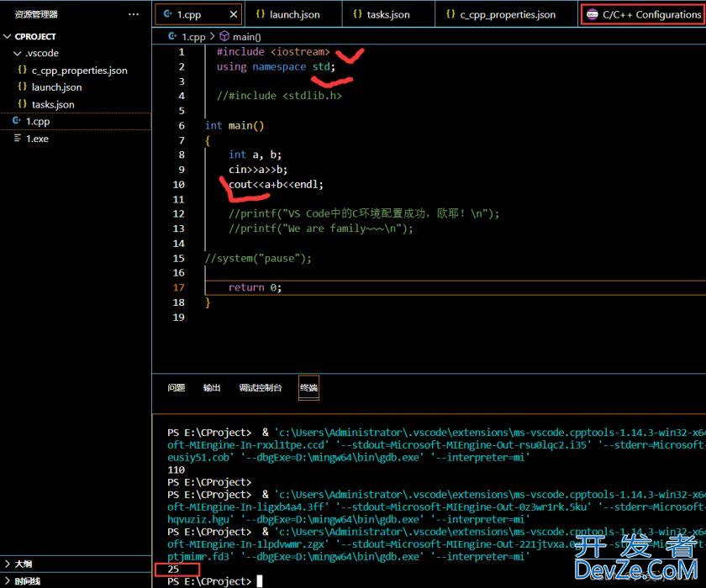Click the JSON braces icon on launch.json tab
This screenshot has height=588, width=706.
click(261, 14)
